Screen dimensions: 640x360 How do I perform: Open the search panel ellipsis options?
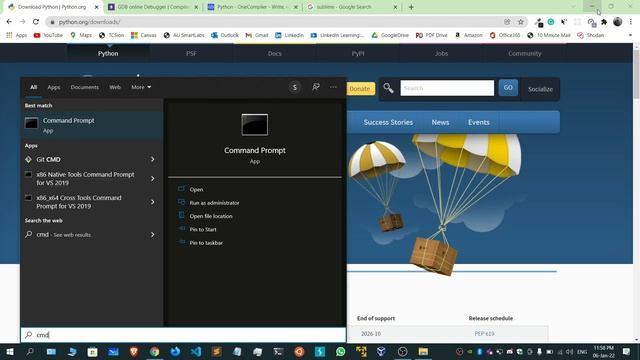[x=333, y=87]
